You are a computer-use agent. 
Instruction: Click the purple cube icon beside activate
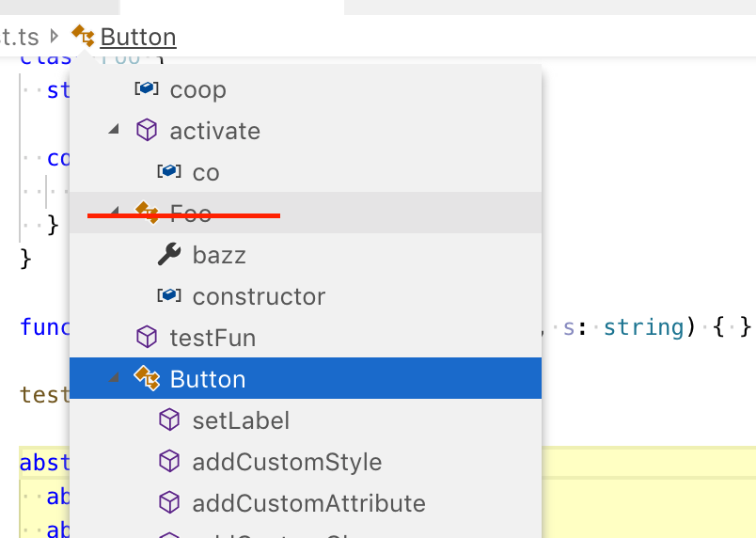click(x=147, y=130)
